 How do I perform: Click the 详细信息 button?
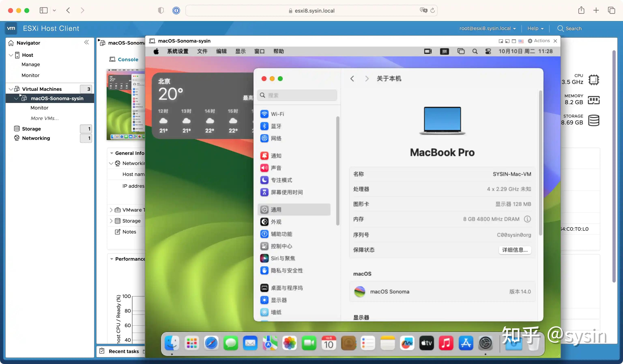515,250
